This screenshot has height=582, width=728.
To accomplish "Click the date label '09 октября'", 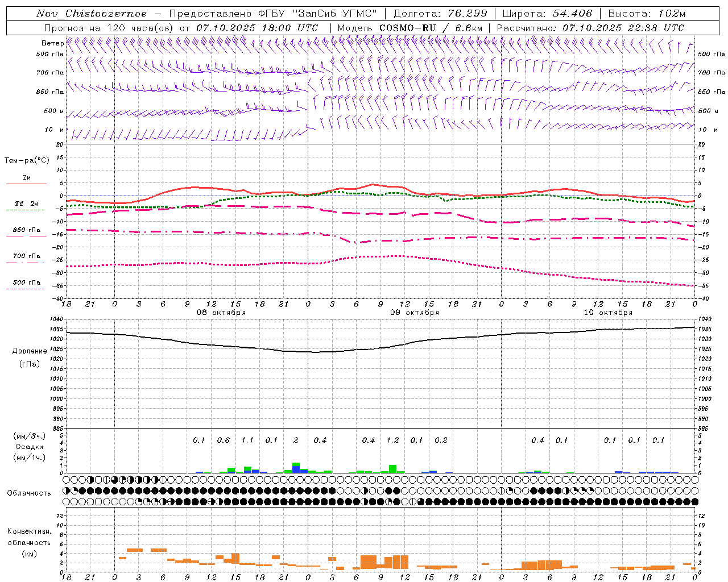I will tap(415, 313).
